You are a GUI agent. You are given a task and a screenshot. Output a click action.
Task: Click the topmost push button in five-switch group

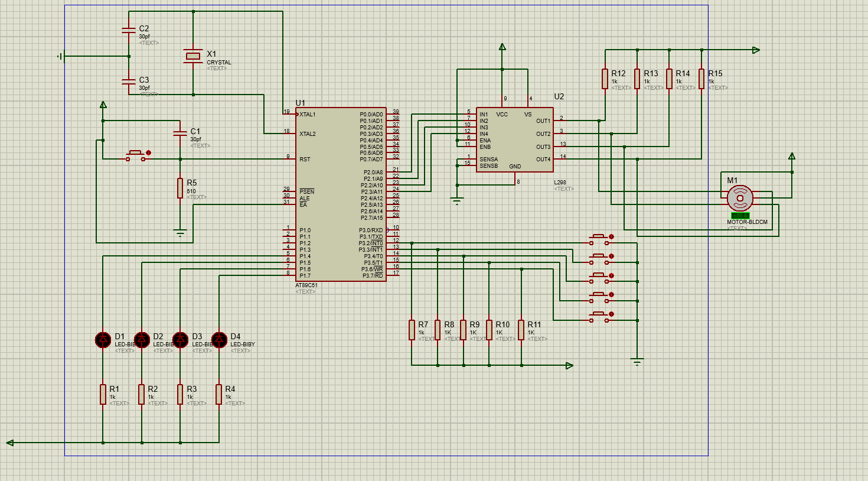(601, 239)
